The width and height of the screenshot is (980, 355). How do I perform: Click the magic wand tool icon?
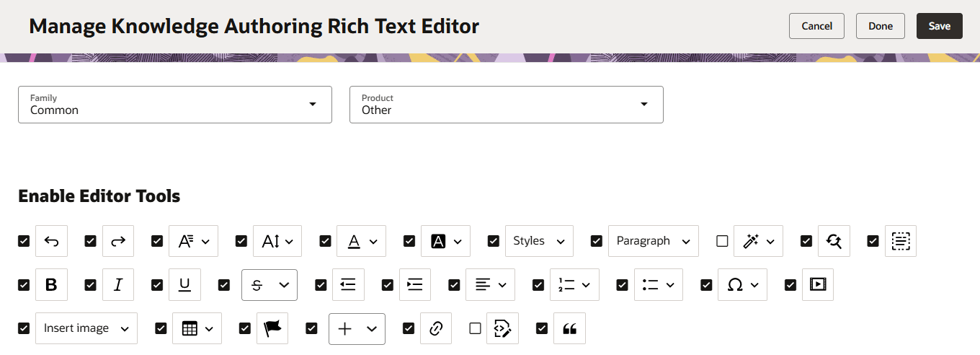click(x=750, y=241)
